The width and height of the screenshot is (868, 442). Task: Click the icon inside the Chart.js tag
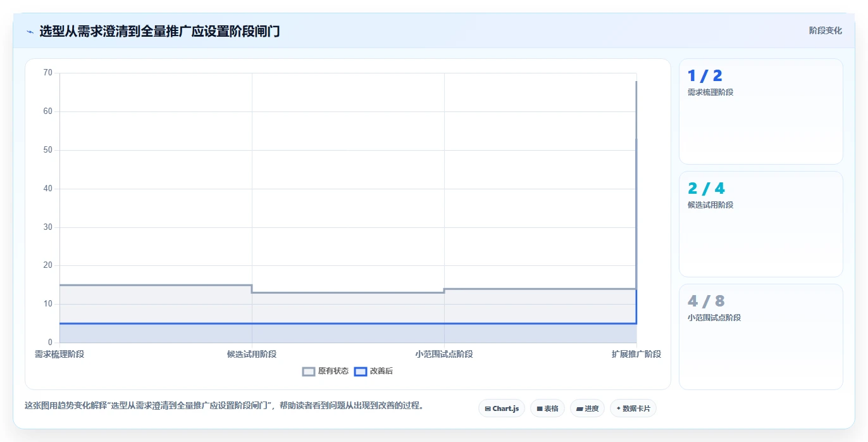tap(488, 409)
